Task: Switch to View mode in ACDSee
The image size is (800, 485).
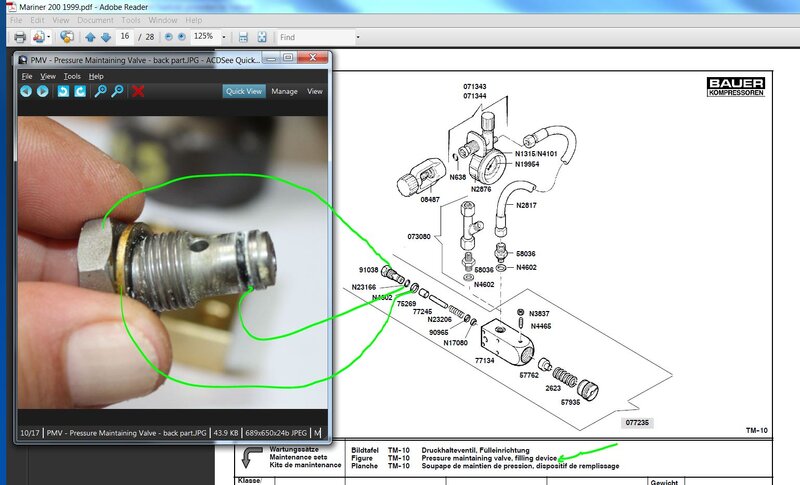Action: click(x=314, y=91)
